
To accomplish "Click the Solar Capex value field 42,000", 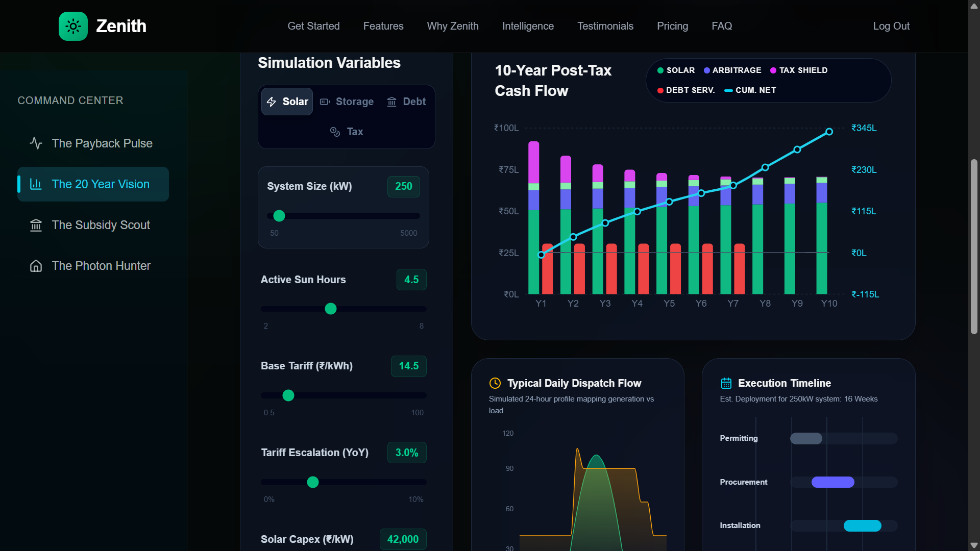I will pos(403,539).
